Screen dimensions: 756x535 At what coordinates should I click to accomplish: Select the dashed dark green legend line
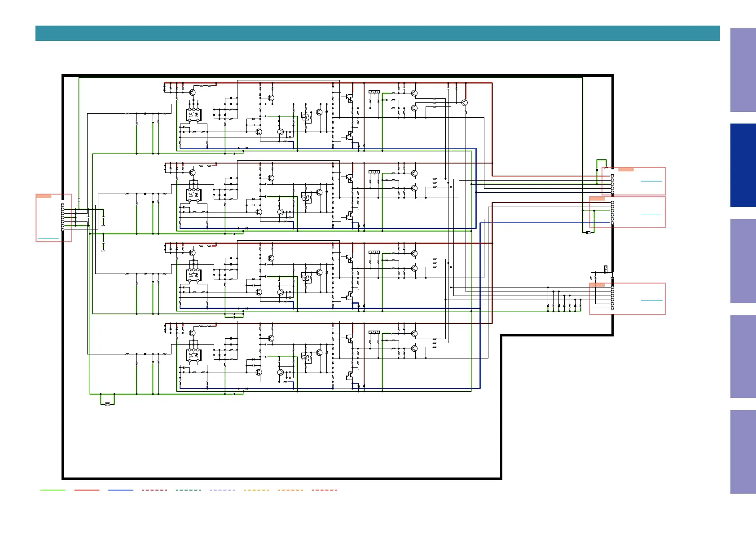[189, 490]
